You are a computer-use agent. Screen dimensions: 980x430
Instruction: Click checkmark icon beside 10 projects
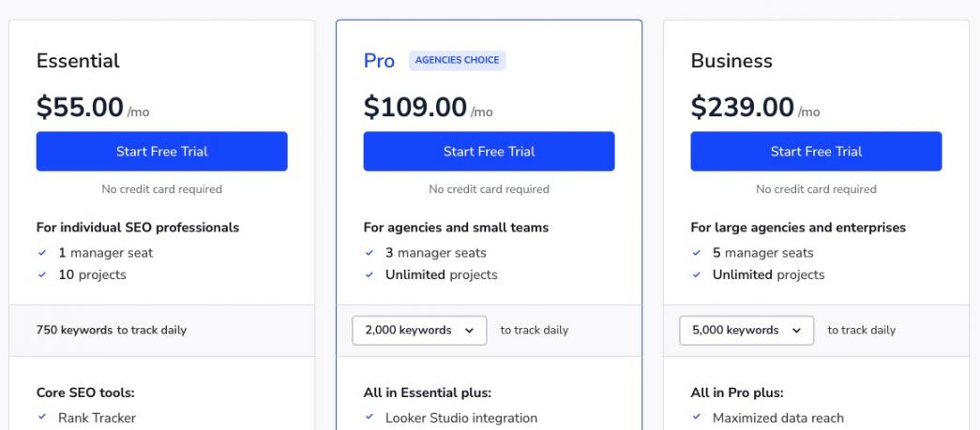tap(42, 275)
